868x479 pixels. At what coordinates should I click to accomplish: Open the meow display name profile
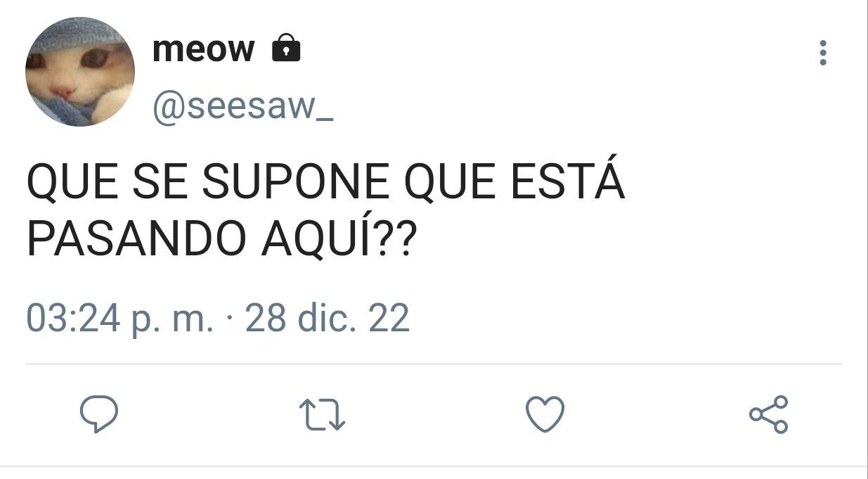pyautogui.click(x=203, y=49)
